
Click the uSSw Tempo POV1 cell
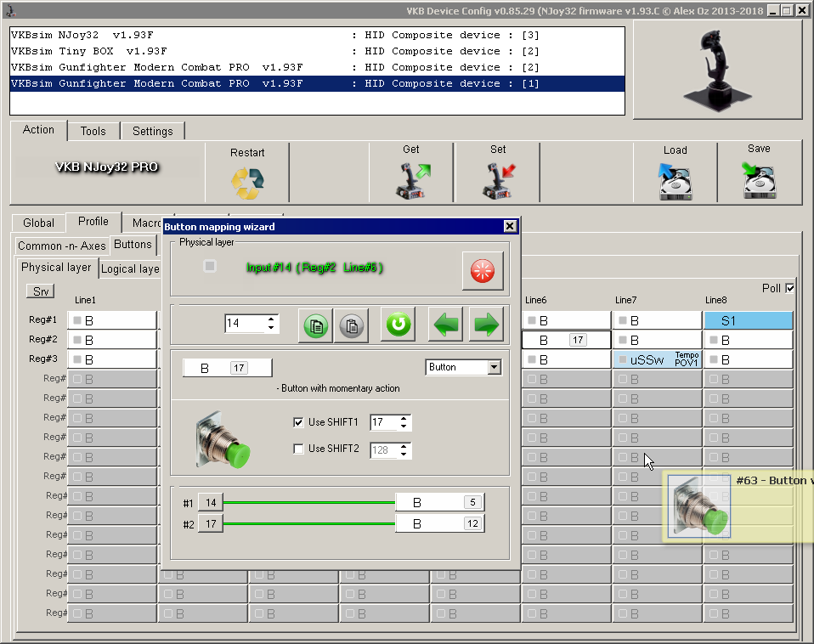coord(658,359)
